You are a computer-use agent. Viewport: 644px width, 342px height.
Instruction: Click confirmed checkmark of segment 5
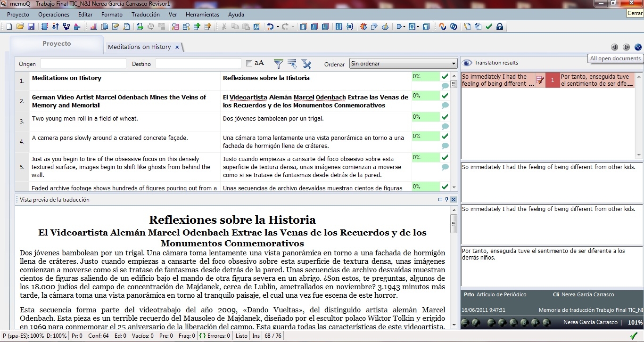click(x=445, y=157)
